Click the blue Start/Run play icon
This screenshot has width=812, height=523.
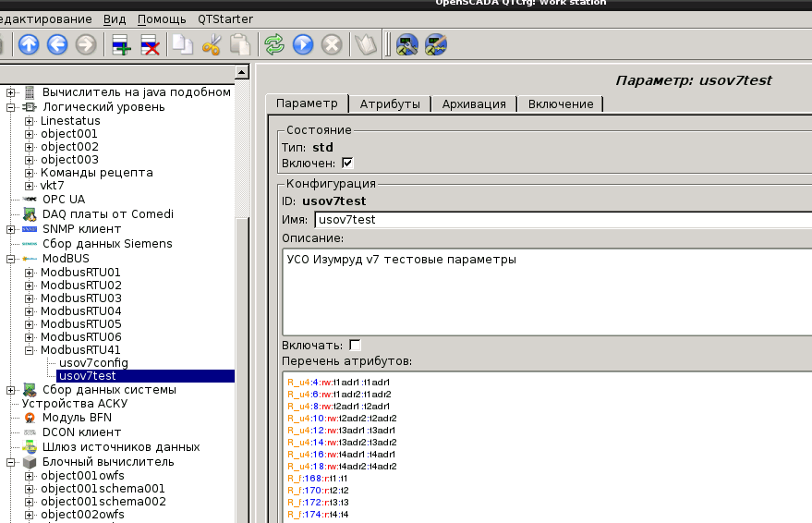[303, 44]
